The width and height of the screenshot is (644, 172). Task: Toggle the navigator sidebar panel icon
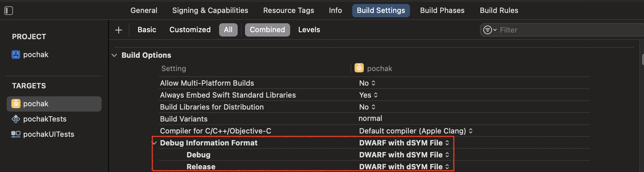9,11
